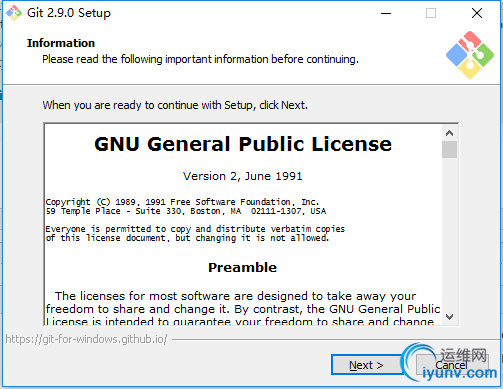Click 'Everyone is permitted to copy' line
The height and width of the screenshot is (389, 503).
[x=195, y=229]
